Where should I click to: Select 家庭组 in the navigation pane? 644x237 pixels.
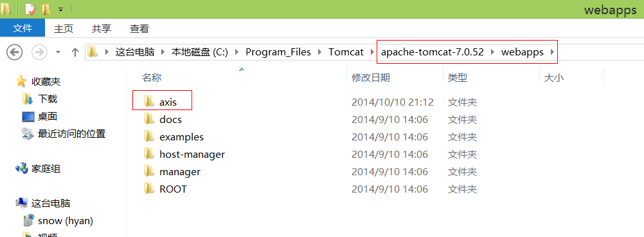tap(46, 169)
